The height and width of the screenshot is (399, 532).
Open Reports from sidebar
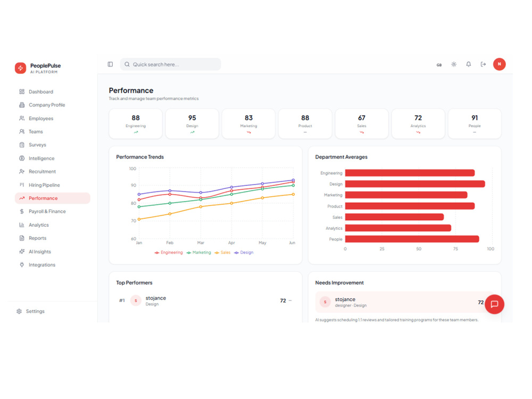(x=53, y=238)
